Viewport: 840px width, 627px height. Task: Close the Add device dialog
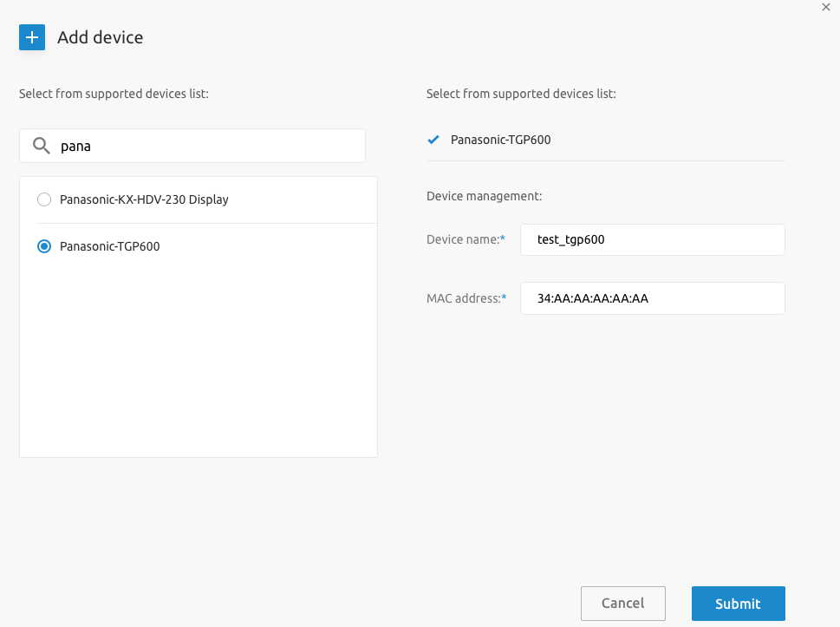pos(826,7)
